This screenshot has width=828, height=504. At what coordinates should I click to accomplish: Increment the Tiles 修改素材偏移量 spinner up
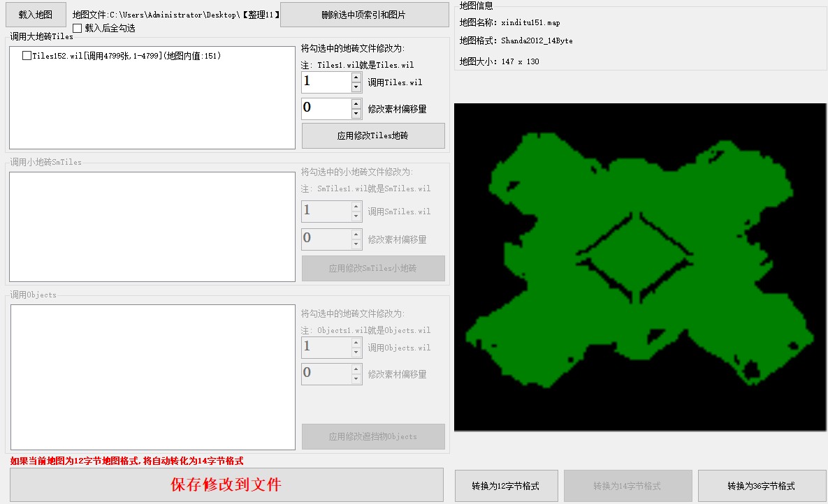(356, 103)
